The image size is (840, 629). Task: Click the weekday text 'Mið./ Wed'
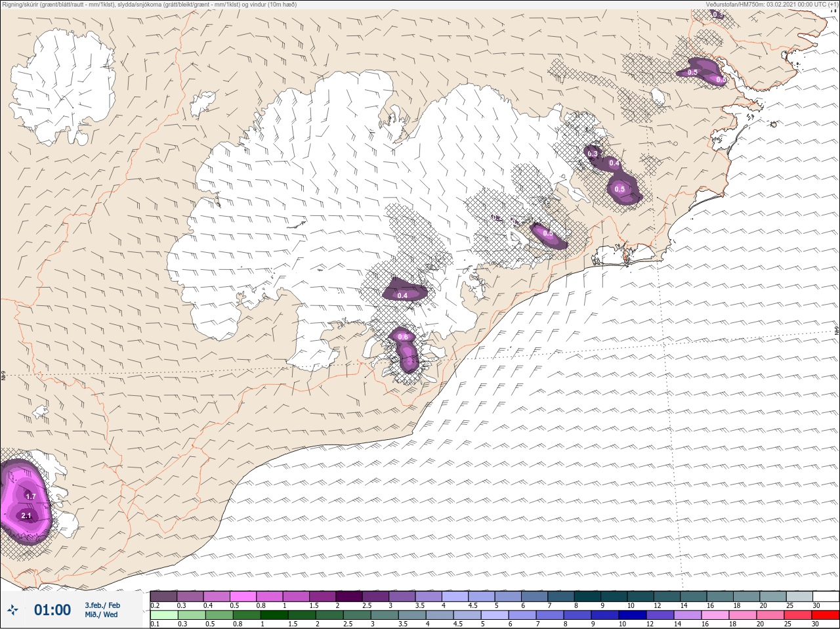click(101, 615)
